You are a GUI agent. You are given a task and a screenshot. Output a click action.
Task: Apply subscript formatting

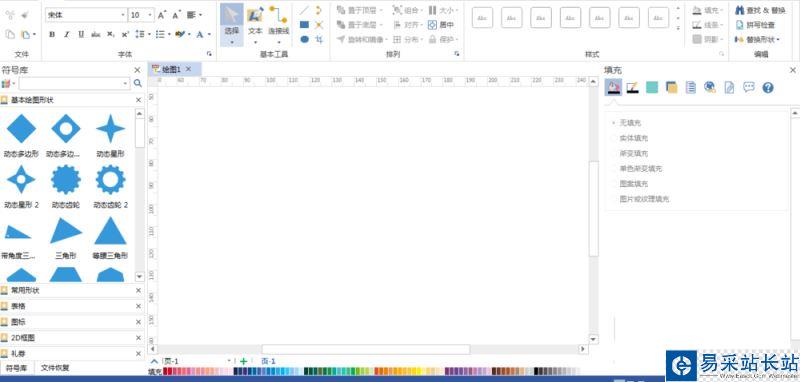pyautogui.click(x=111, y=35)
